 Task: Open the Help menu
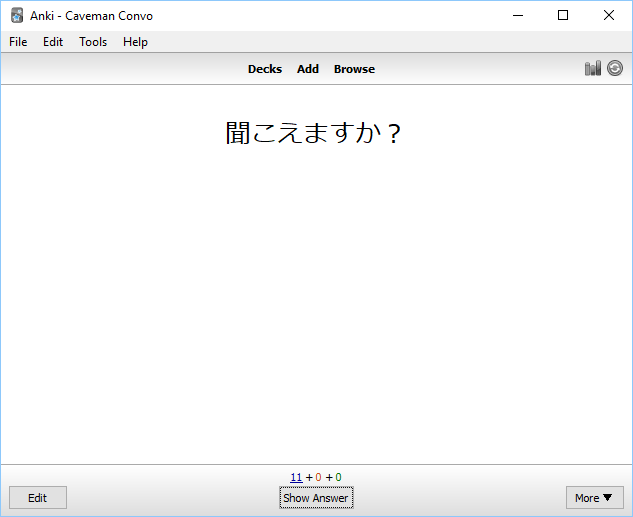[x=135, y=42]
